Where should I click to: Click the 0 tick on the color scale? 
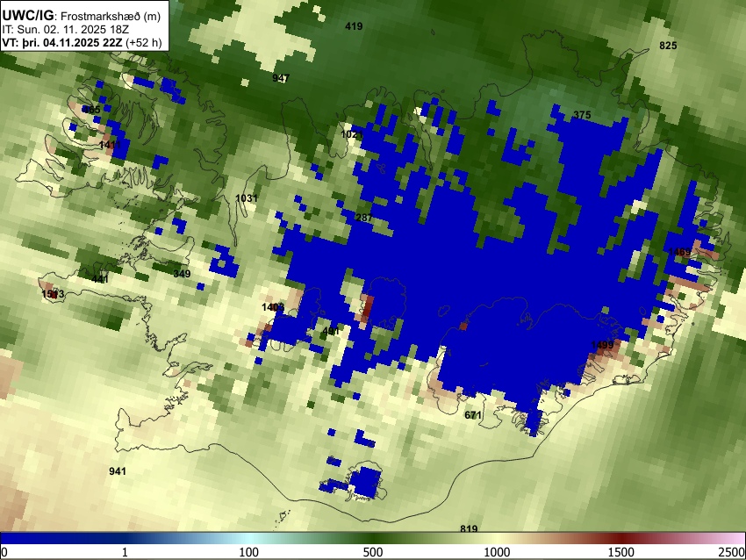[4, 552]
